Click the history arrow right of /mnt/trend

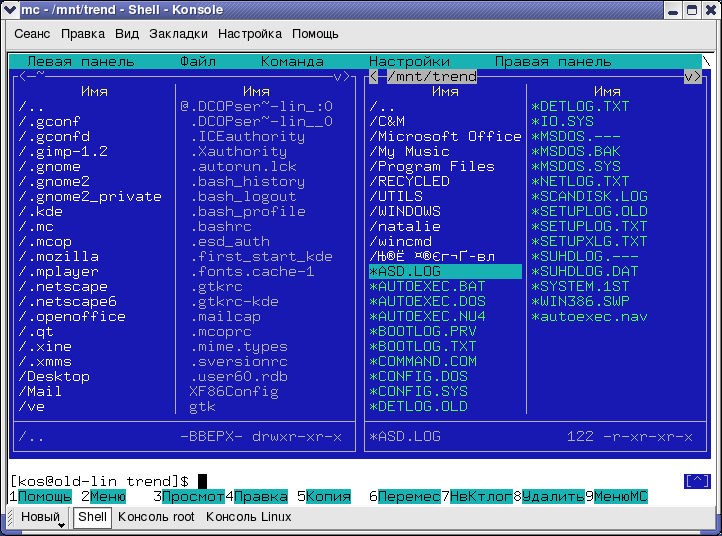click(691, 76)
